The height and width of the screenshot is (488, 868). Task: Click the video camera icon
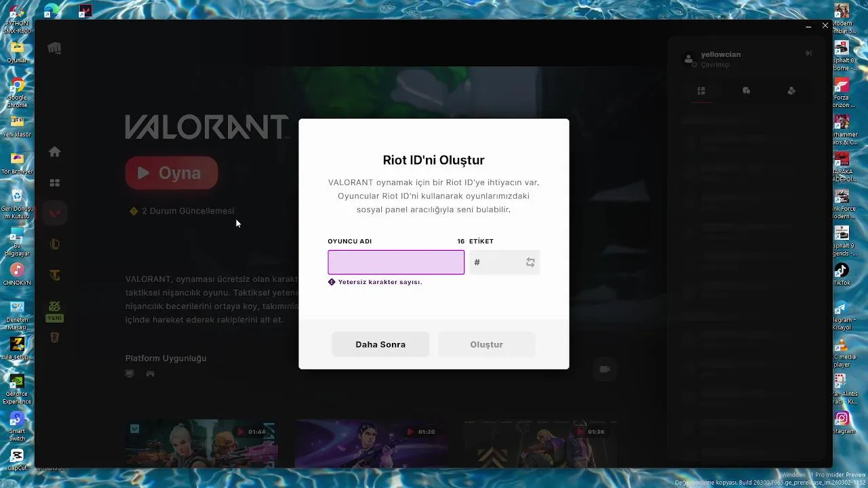605,369
